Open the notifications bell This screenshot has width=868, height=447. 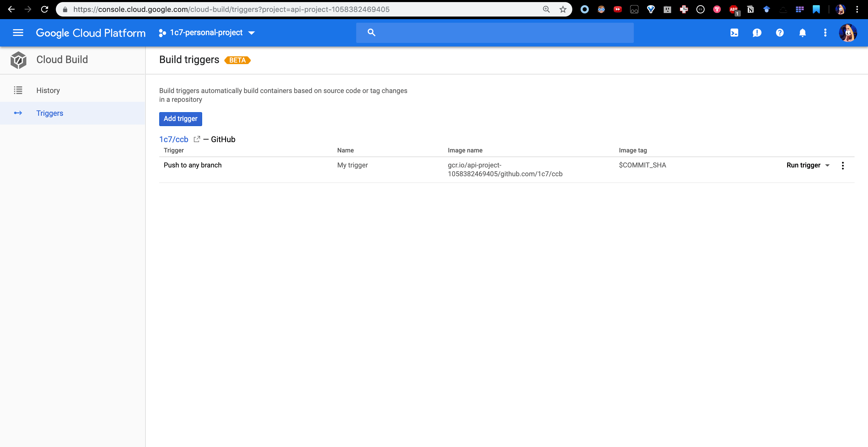802,33
